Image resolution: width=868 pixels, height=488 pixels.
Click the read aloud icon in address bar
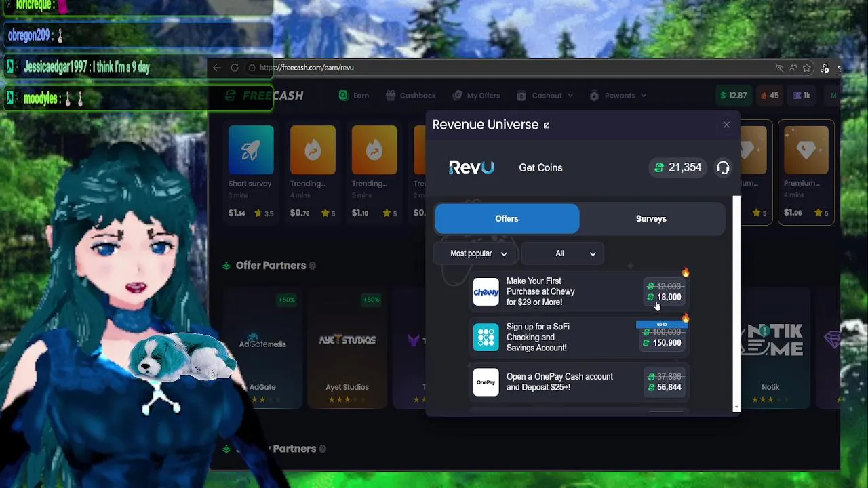[x=793, y=68]
